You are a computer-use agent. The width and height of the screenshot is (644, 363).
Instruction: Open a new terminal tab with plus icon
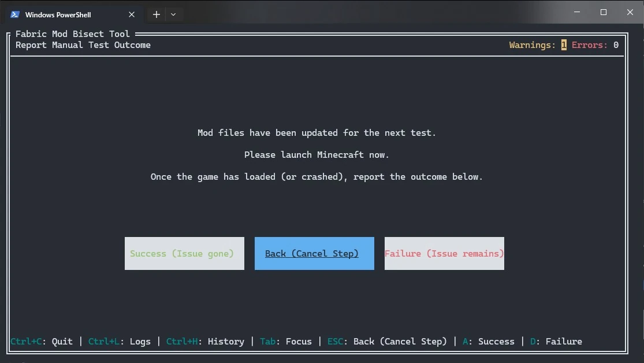[x=157, y=14]
